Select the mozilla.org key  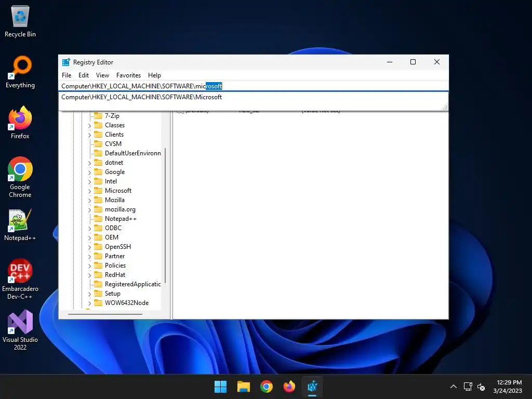point(120,209)
